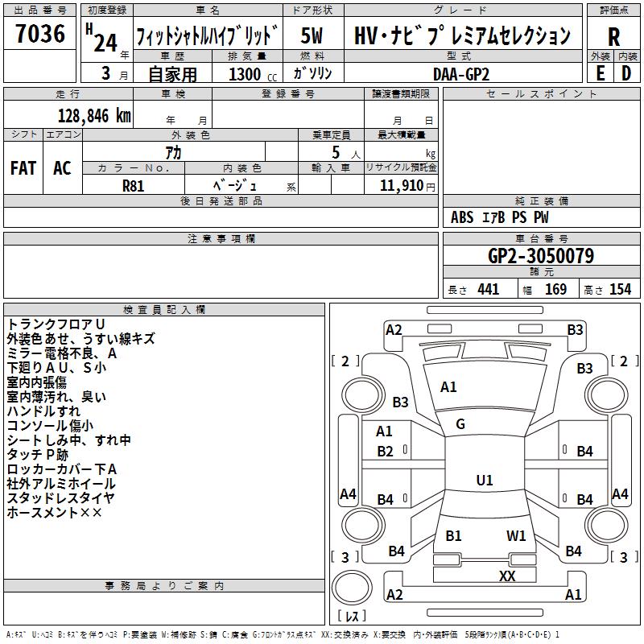
Task: Click model code DAA-GP2
Action: (x=461, y=74)
